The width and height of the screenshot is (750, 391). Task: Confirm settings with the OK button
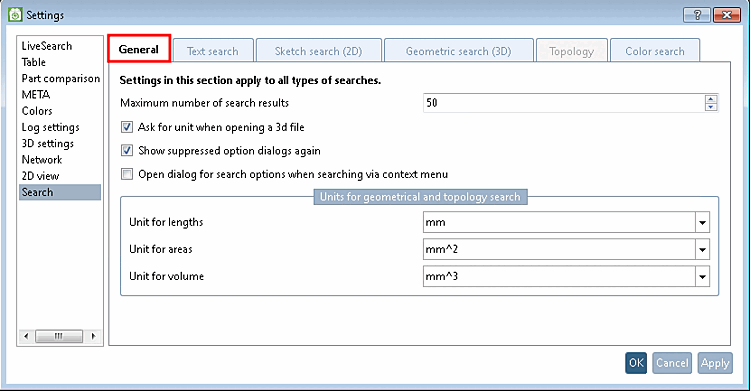pos(636,363)
